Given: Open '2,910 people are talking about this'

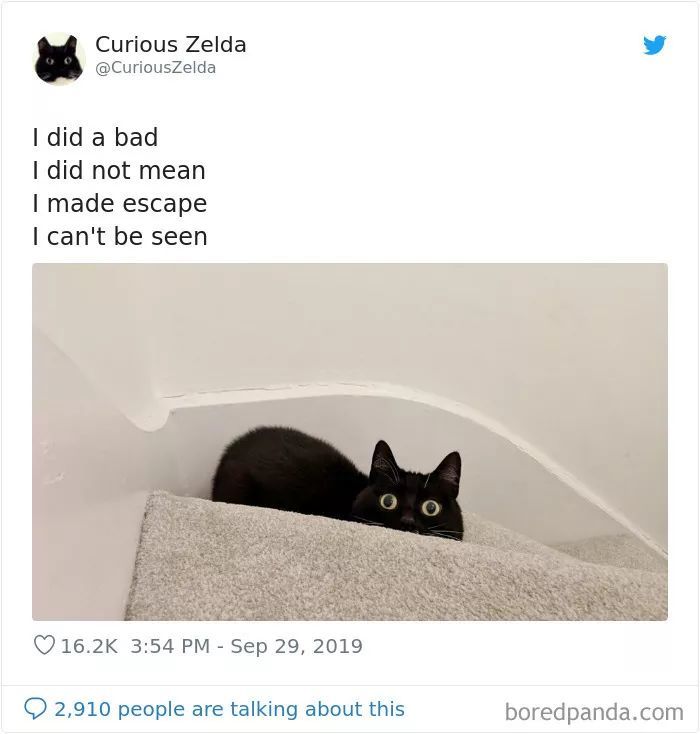Looking at the screenshot, I should pos(229,709).
